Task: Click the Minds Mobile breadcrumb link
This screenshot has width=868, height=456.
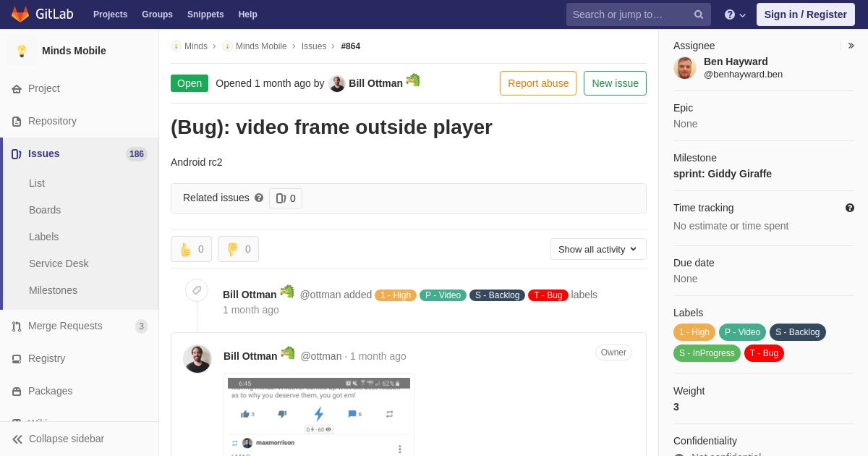Action: pyautogui.click(x=261, y=46)
